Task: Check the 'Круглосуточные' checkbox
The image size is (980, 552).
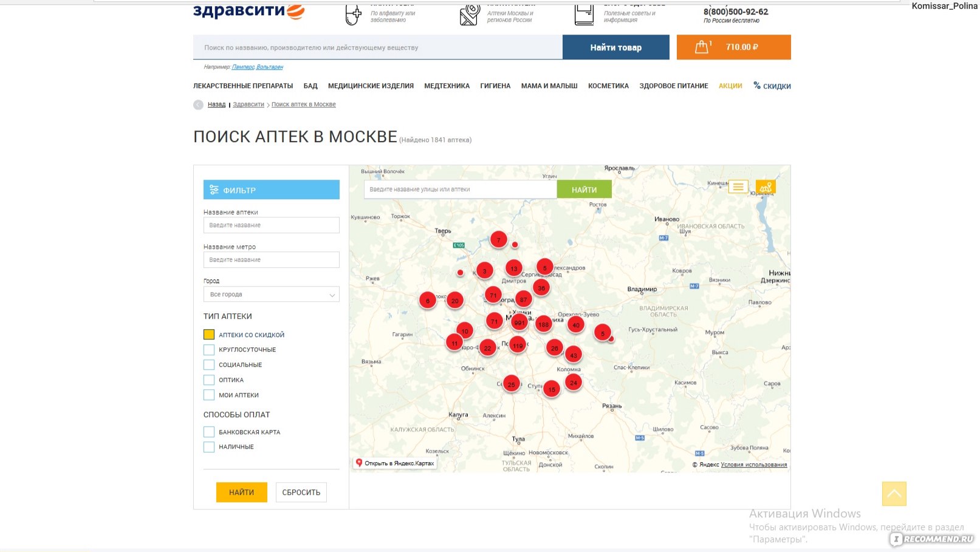Action: (209, 350)
